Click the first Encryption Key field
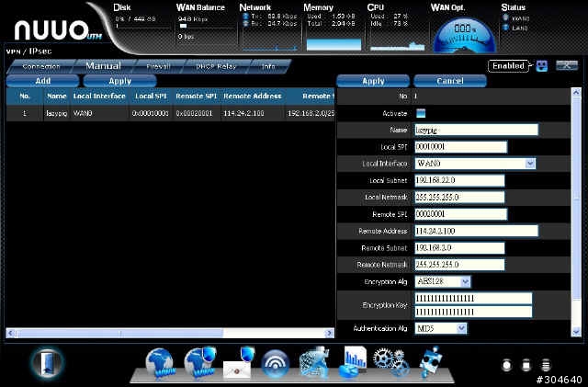This screenshot has height=387, width=588. pyautogui.click(x=473, y=299)
